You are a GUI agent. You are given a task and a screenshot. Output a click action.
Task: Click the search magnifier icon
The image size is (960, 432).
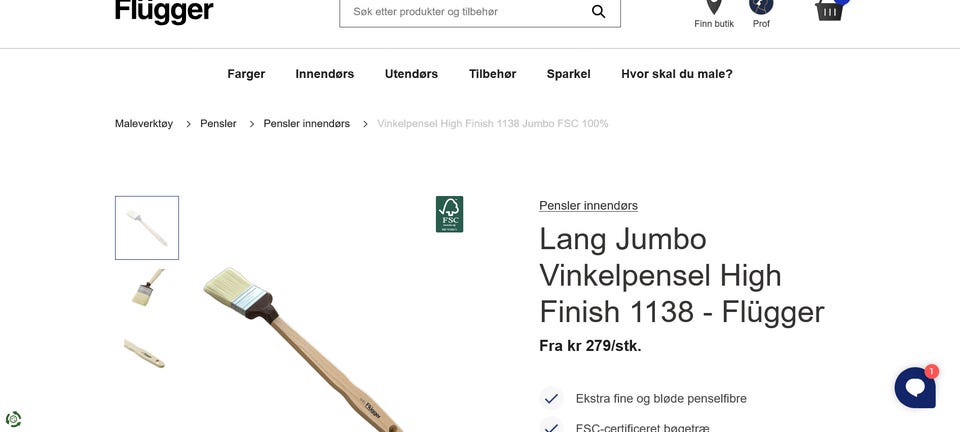tap(598, 12)
